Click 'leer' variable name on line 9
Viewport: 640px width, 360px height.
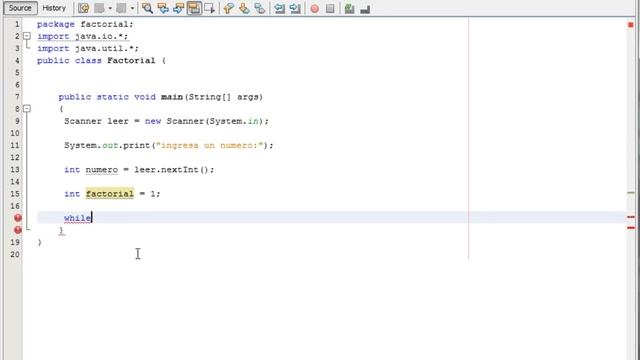(118, 121)
